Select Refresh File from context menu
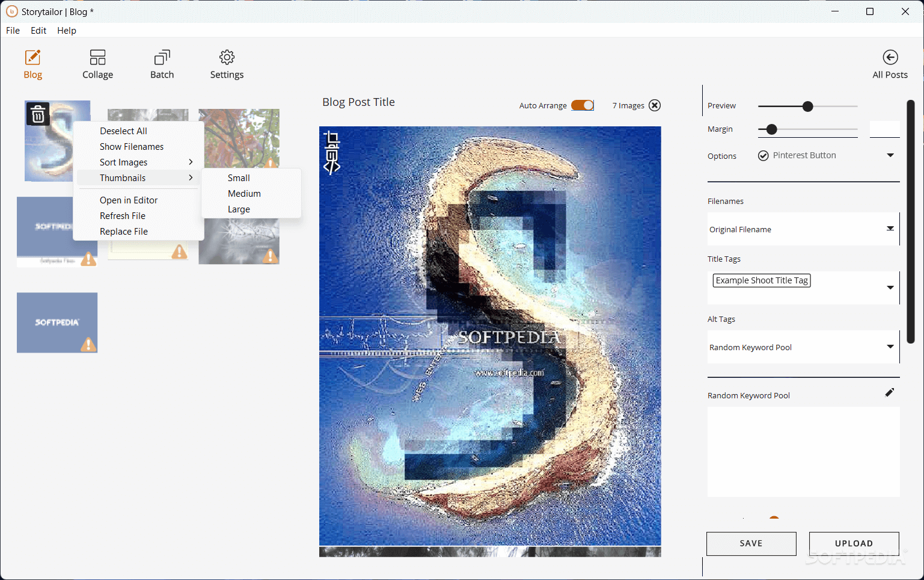This screenshot has width=924, height=580. (x=138, y=216)
